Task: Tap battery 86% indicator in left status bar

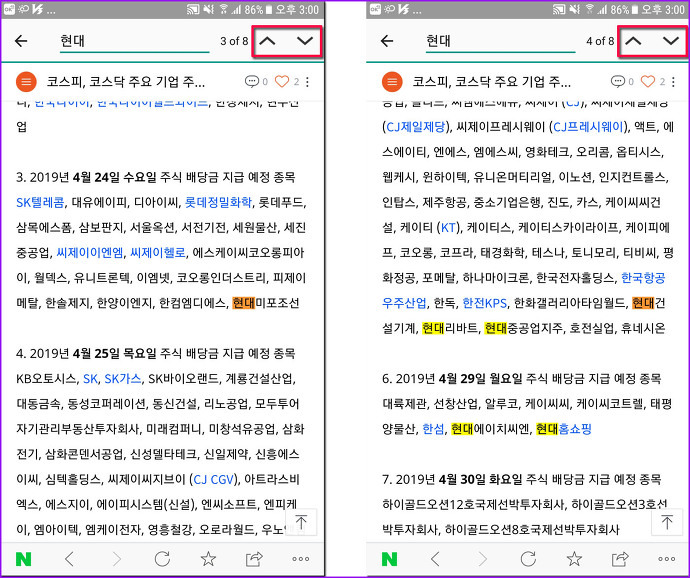Action: [x=257, y=9]
